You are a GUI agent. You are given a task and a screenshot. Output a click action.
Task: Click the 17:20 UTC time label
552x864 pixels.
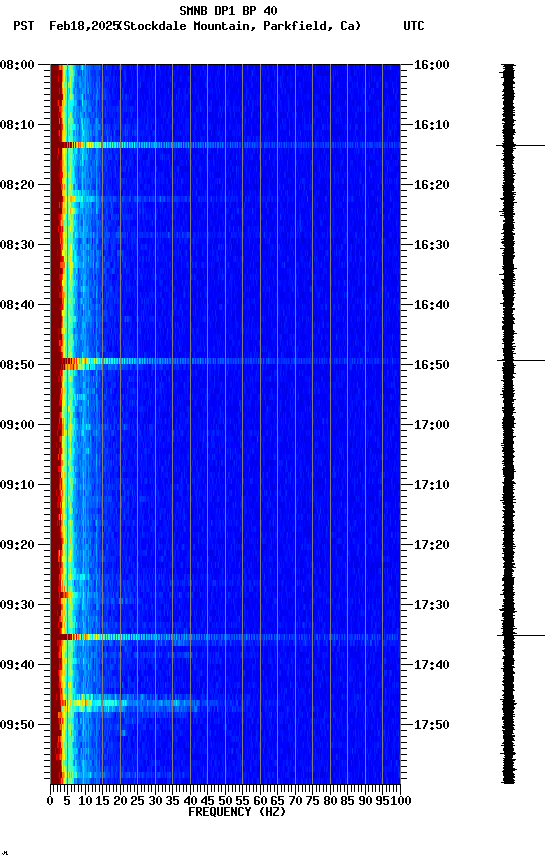click(431, 545)
